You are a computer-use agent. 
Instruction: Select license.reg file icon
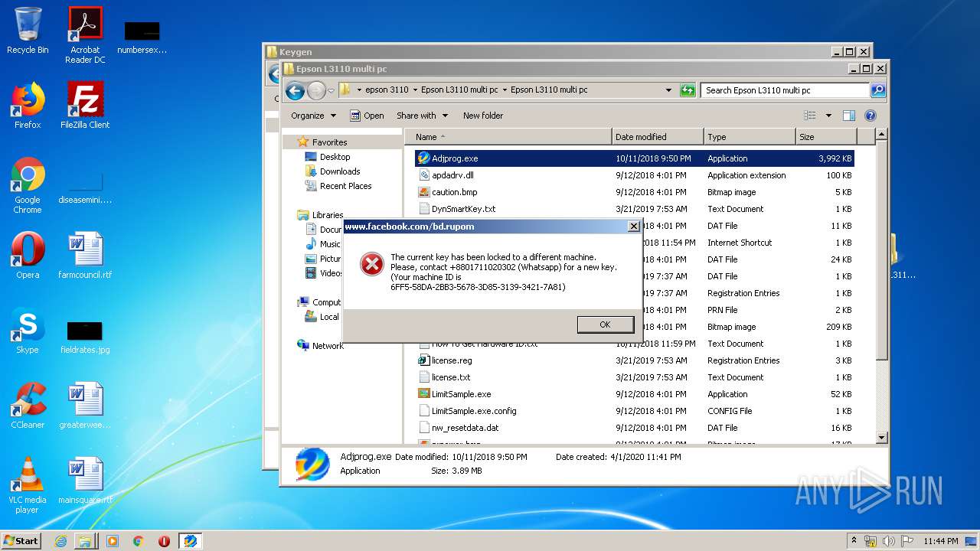424,360
